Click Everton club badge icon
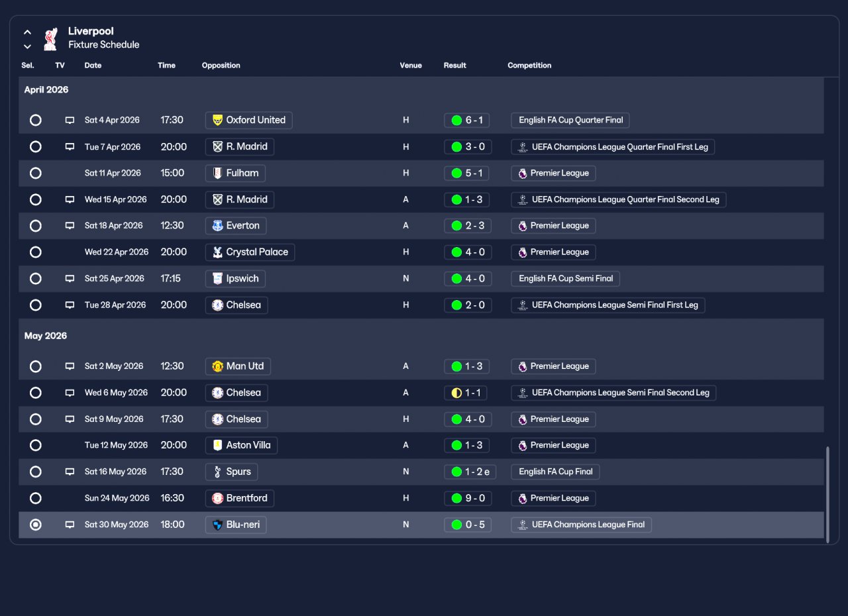 coord(217,226)
